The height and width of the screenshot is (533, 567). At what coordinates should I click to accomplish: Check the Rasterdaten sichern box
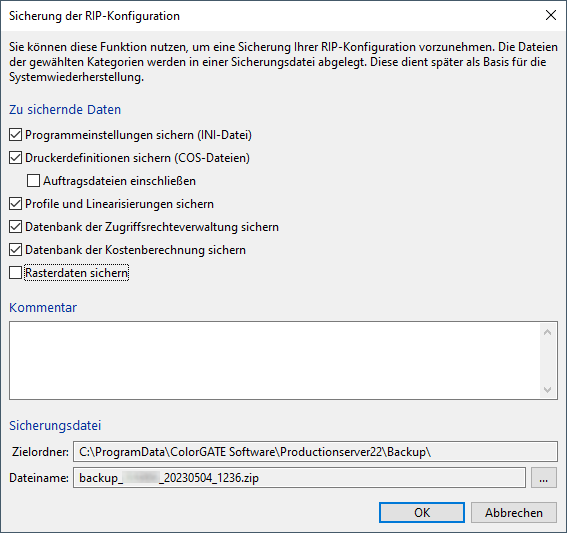point(15,273)
